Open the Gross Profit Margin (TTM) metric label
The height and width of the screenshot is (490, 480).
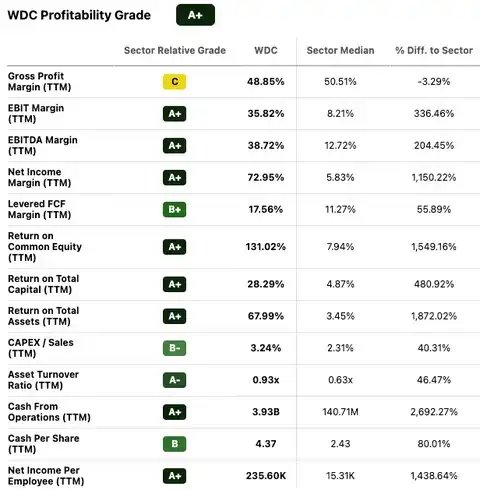[x=39, y=81]
